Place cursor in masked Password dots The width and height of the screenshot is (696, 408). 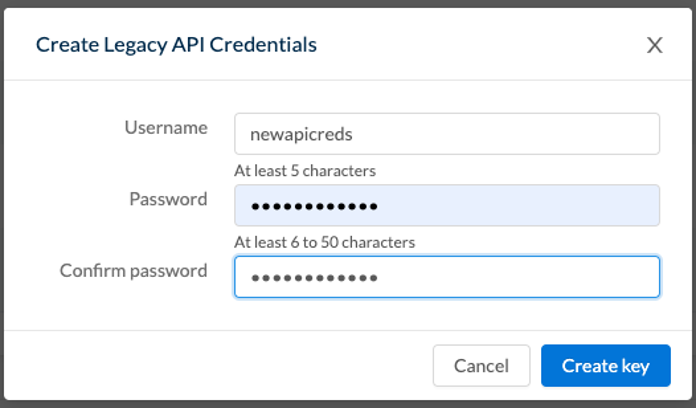(314, 206)
